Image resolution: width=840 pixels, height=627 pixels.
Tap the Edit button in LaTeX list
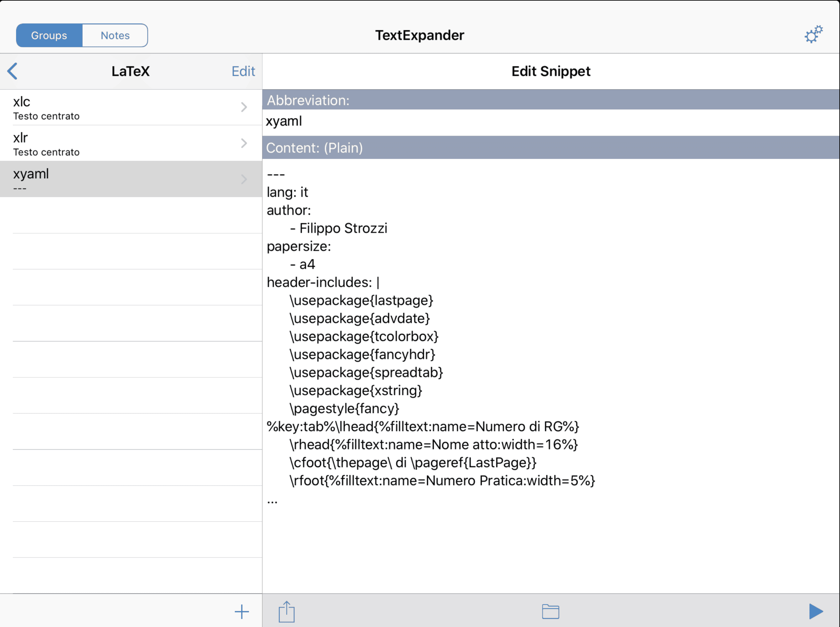(x=243, y=71)
